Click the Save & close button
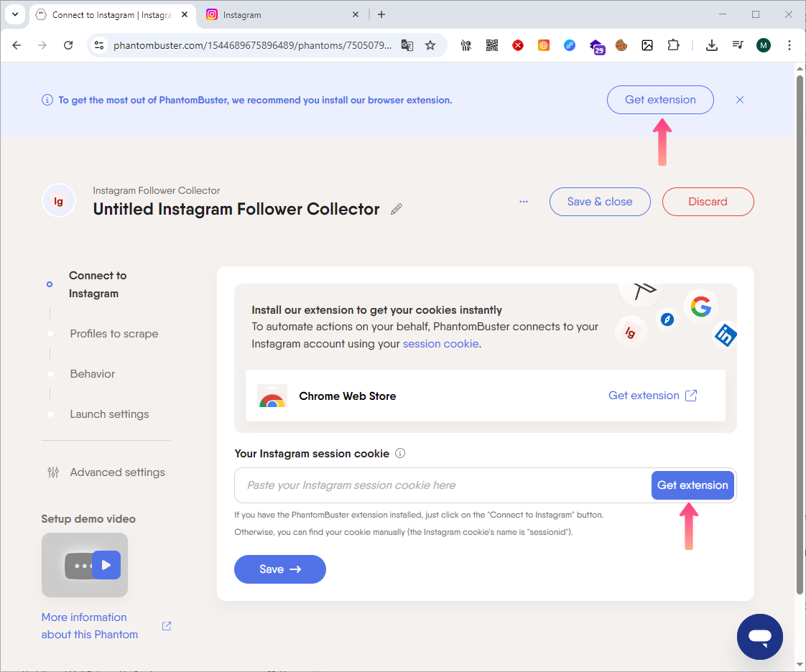Screen dimensions: 806x672 (600, 202)
